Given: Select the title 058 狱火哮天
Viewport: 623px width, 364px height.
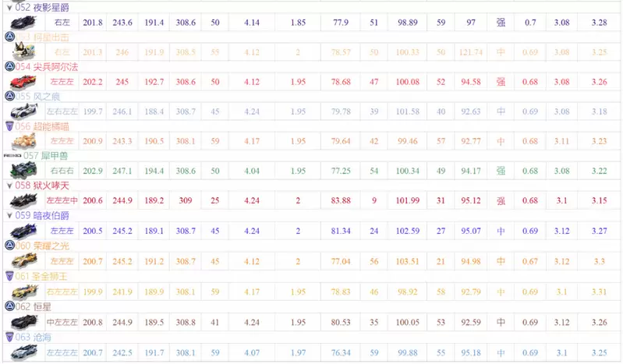Looking at the screenshot, I should [x=42, y=186].
